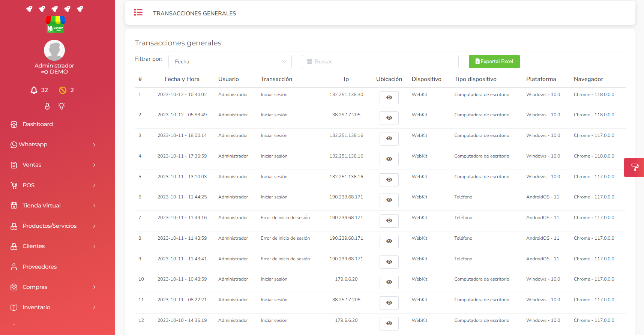The image size is (644, 335).
Task: Expand the Compras submenu chevron
Action: (94, 287)
